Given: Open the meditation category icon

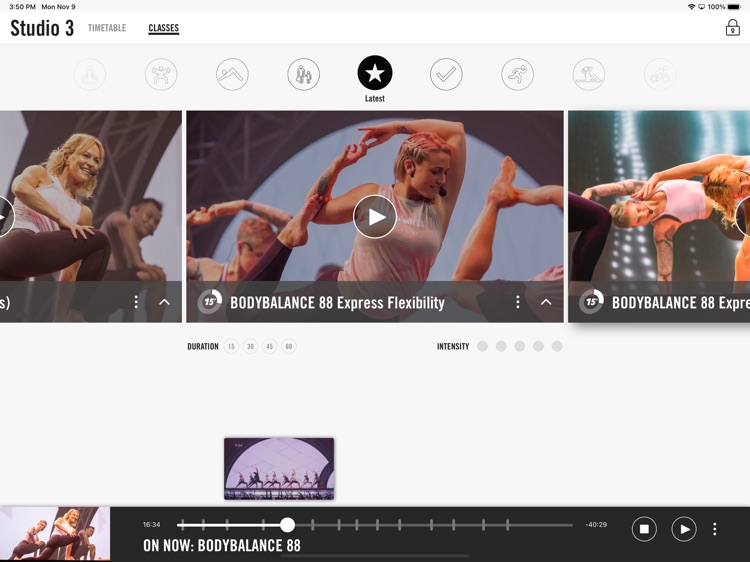Looking at the screenshot, I should tap(89, 74).
